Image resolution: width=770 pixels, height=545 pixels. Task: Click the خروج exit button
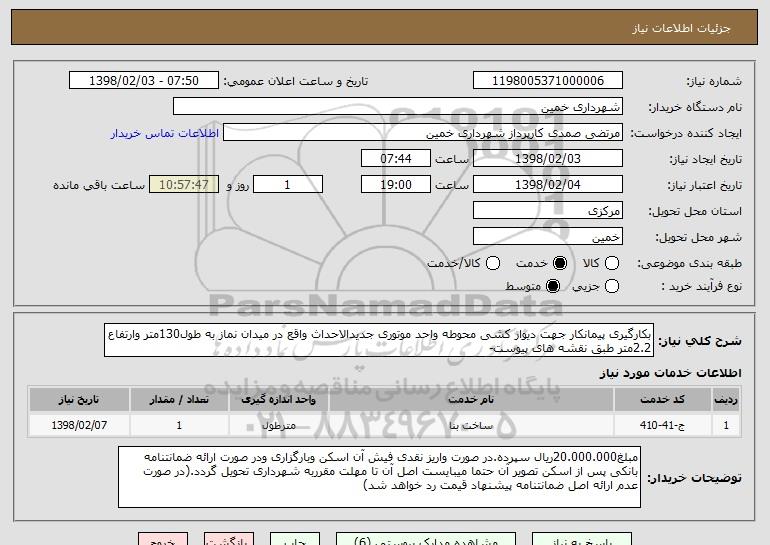(x=163, y=539)
